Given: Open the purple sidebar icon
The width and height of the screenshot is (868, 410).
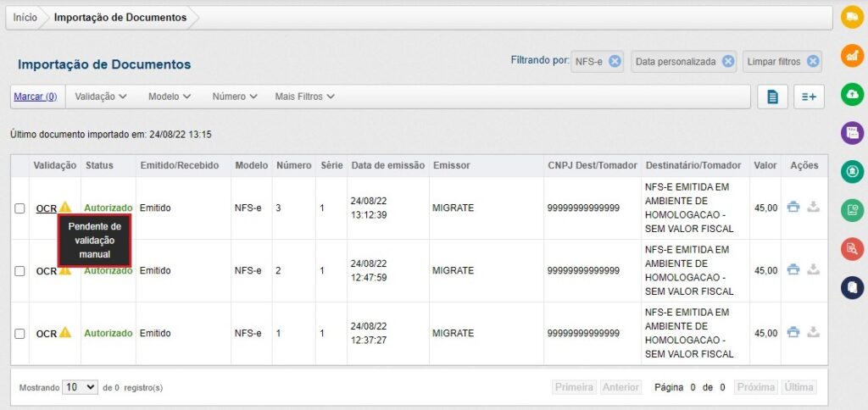Looking at the screenshot, I should coord(852,132).
